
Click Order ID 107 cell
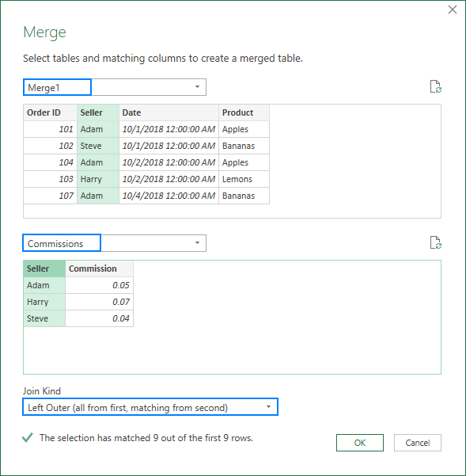tap(51, 196)
